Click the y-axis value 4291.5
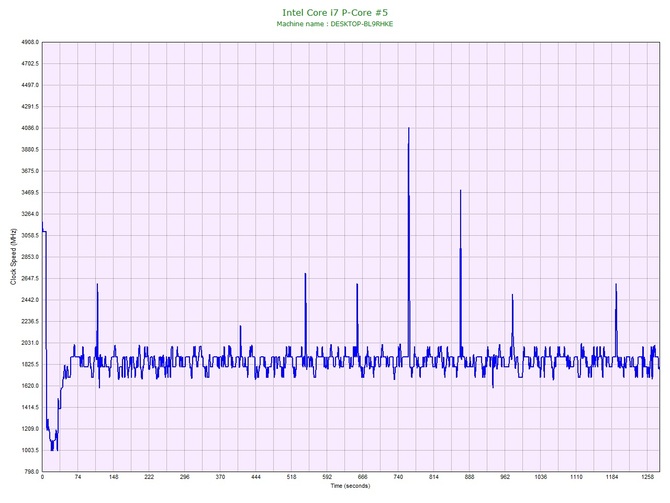The image size is (670, 503). (x=30, y=107)
